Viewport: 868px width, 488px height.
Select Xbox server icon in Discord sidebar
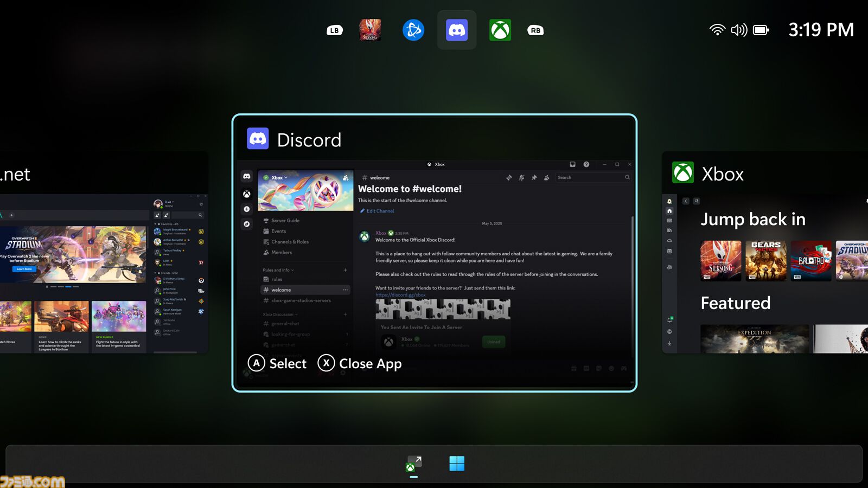[x=247, y=194]
